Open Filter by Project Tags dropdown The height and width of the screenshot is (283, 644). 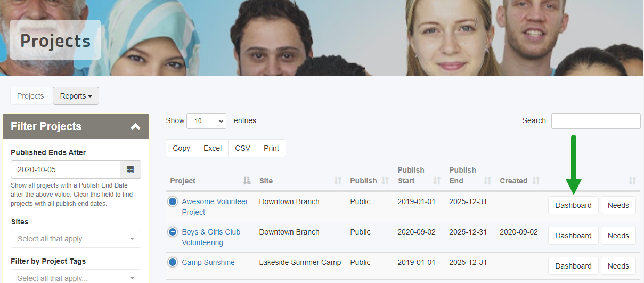click(x=76, y=277)
